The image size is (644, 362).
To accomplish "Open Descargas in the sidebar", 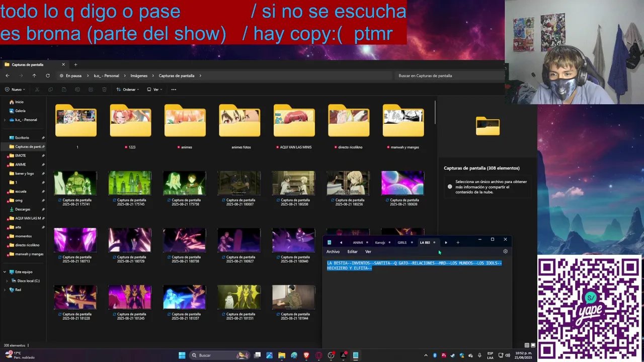I will pos(23,209).
